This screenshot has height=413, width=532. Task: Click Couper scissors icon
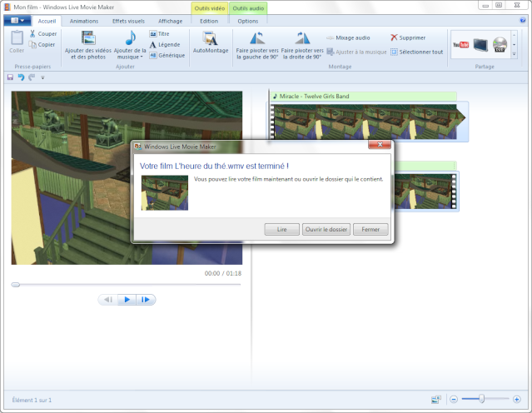pos(32,33)
